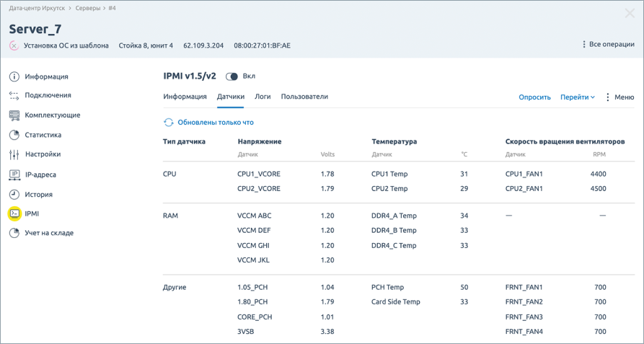Open Подключения via its sidebar icon
644x344 pixels.
tap(14, 95)
